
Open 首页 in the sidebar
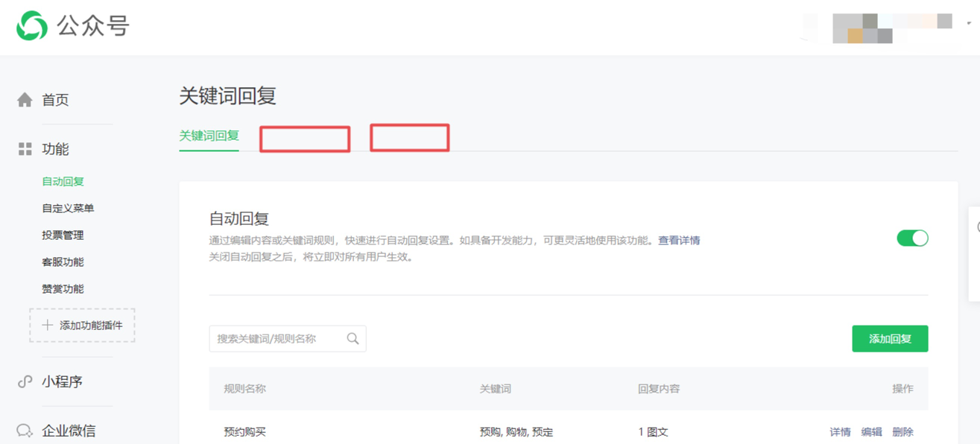coord(55,100)
